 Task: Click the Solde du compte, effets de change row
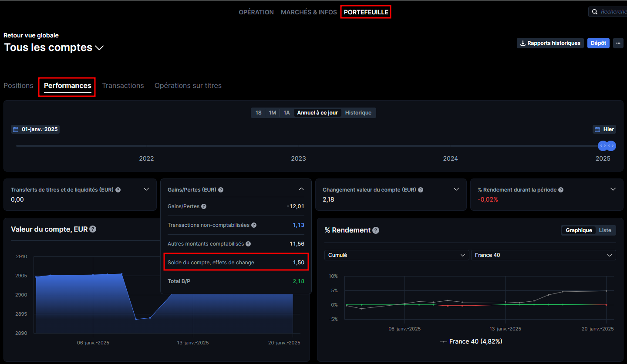point(236,263)
